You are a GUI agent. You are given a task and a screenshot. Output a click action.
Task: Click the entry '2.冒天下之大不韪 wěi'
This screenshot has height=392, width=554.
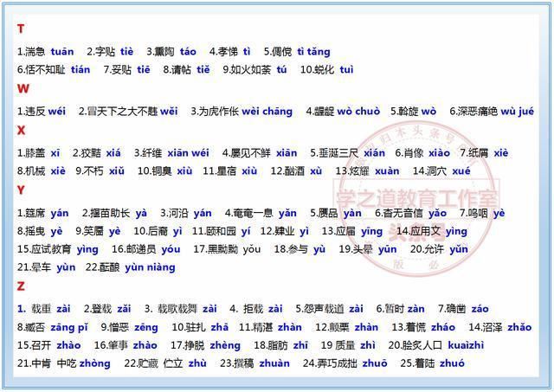click(128, 112)
